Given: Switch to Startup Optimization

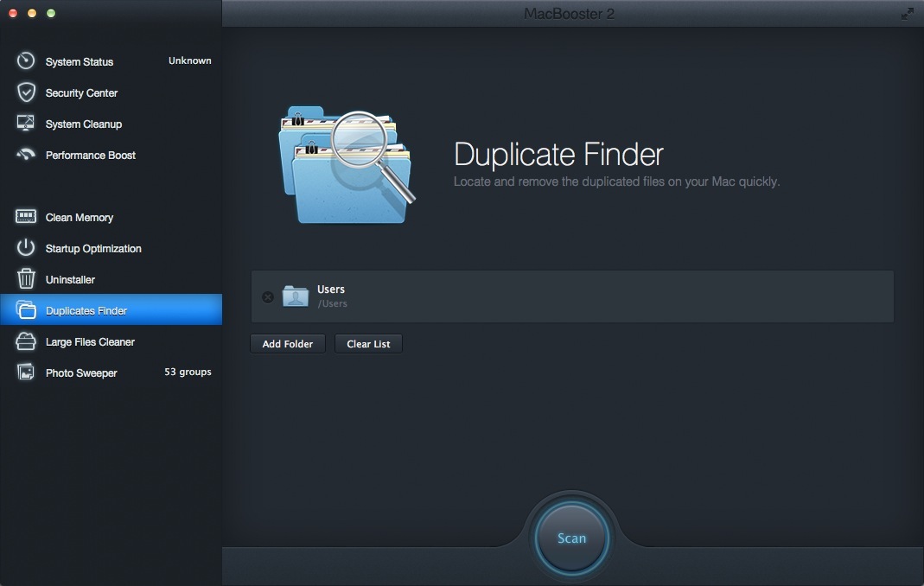Looking at the screenshot, I should click(111, 248).
